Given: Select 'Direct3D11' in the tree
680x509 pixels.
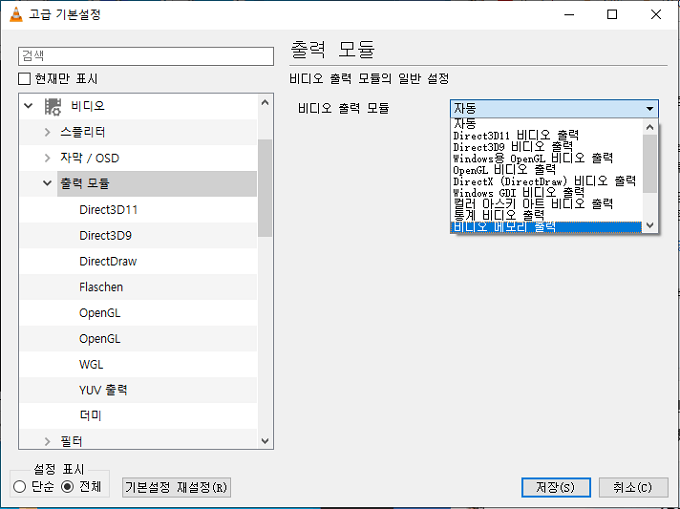Looking at the screenshot, I should tap(108, 210).
